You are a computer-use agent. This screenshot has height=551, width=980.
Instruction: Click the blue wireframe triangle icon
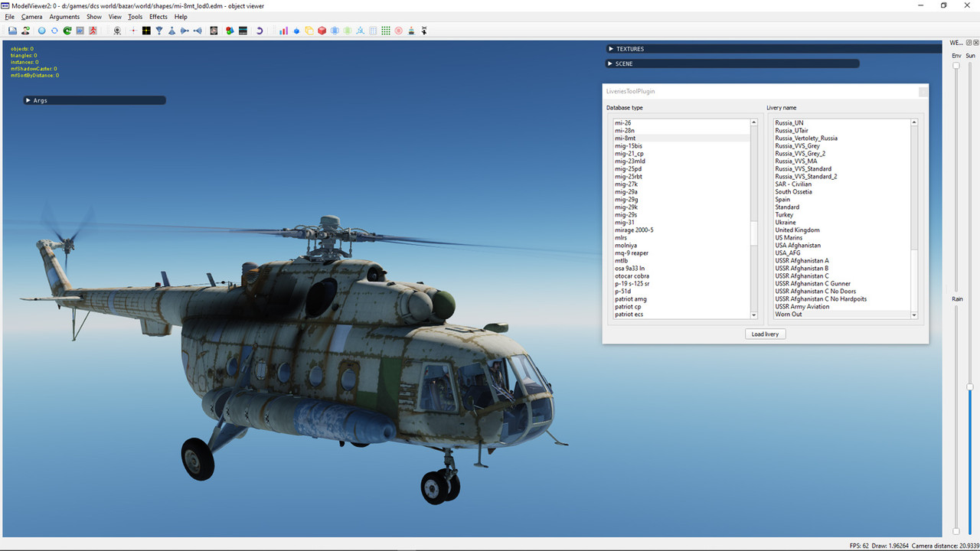tap(360, 31)
